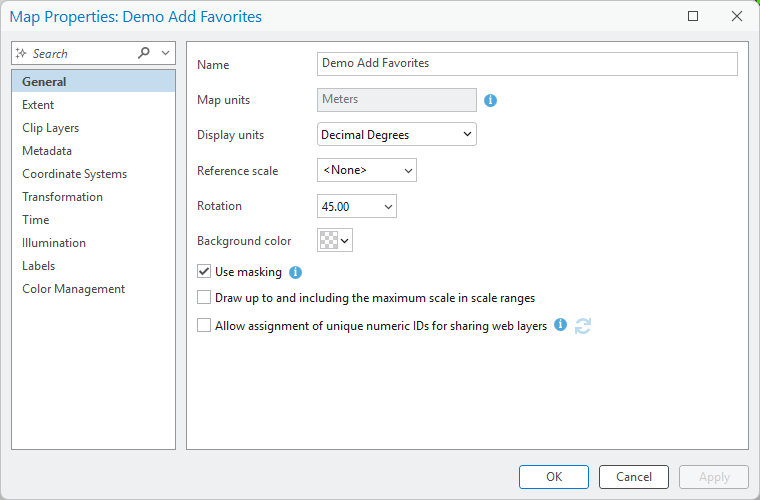Switch to the Transformation tab

coord(94,197)
